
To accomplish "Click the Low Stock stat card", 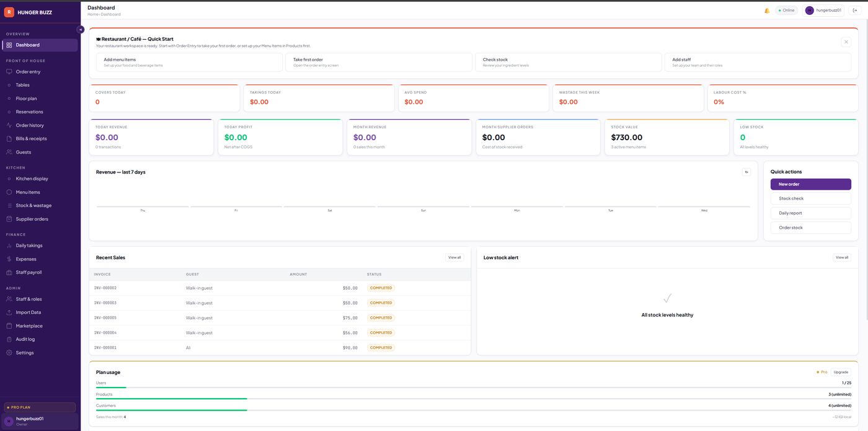I will pos(795,137).
